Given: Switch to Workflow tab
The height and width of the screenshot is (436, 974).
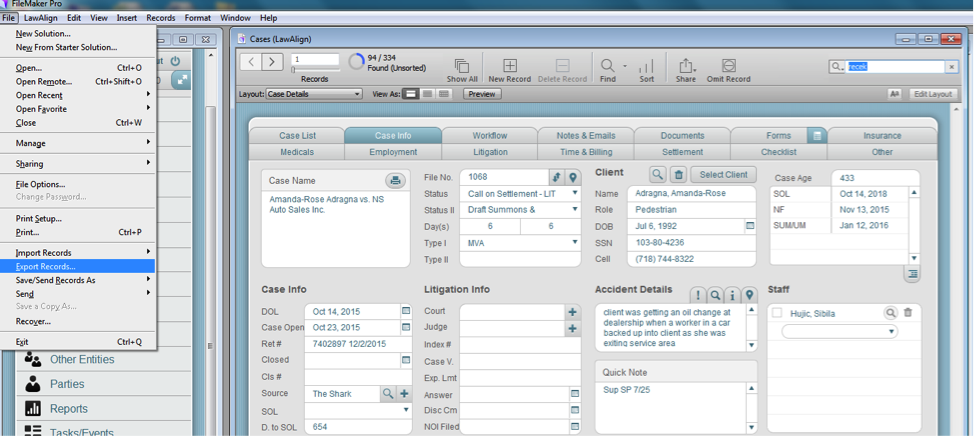Looking at the screenshot, I should [489, 135].
